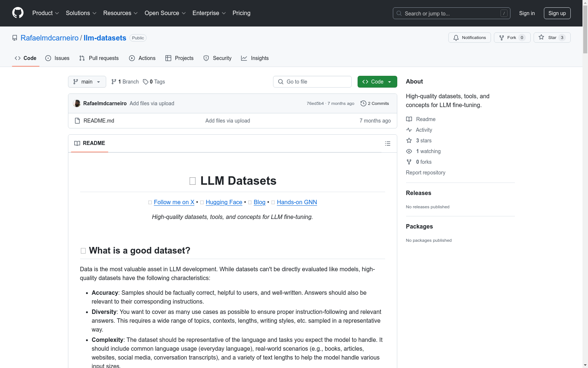Click the search magnifier icon in header

[x=399, y=13]
